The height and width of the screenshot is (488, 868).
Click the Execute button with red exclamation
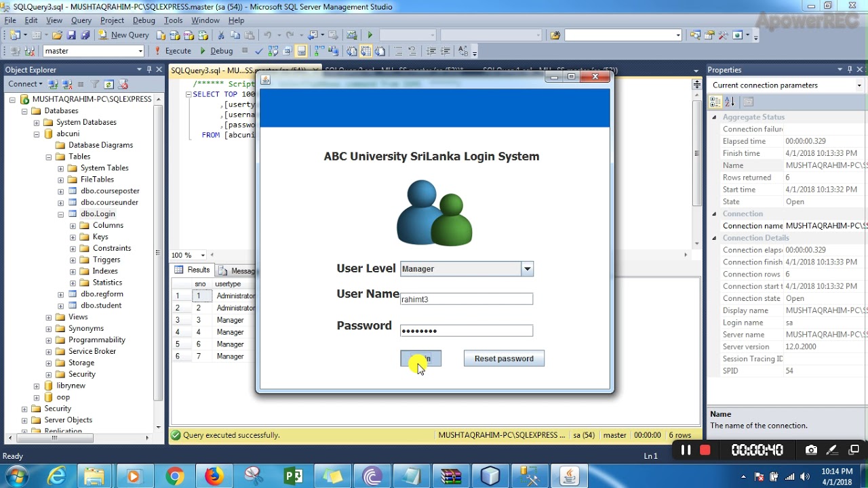(173, 51)
